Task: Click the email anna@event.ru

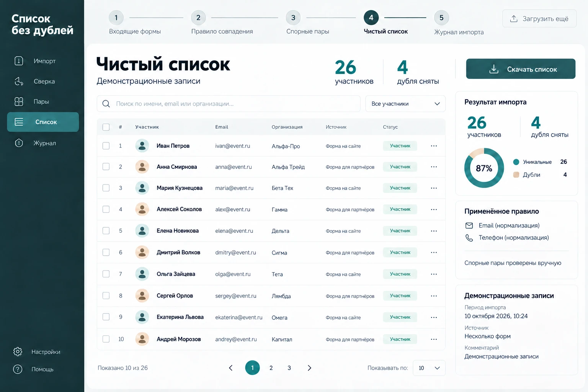Action: [x=234, y=167]
